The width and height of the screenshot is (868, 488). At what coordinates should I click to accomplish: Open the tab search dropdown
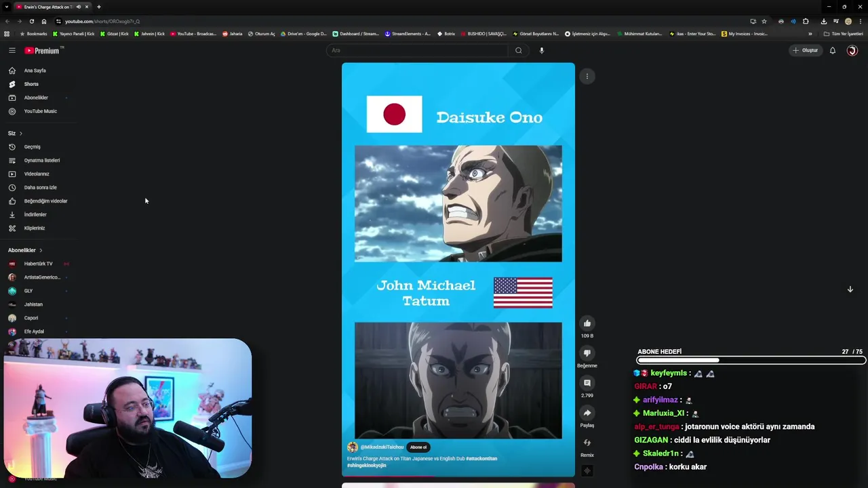coord(7,7)
